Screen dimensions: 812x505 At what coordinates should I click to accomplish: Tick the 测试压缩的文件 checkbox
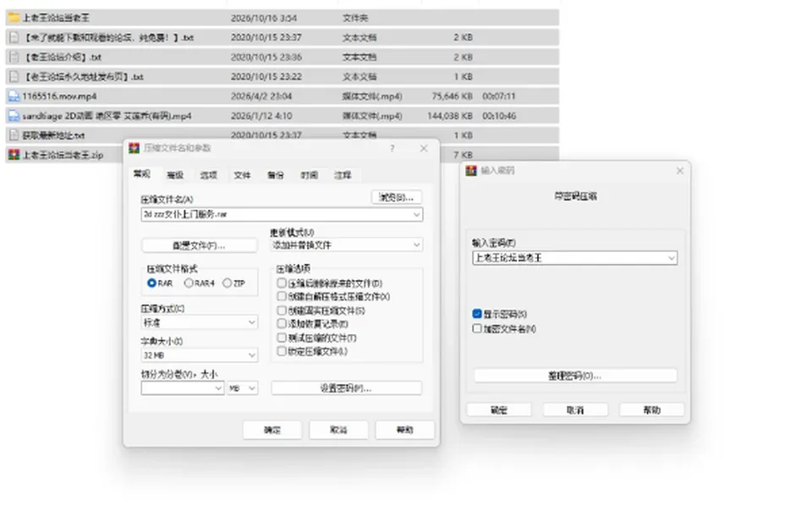point(281,338)
